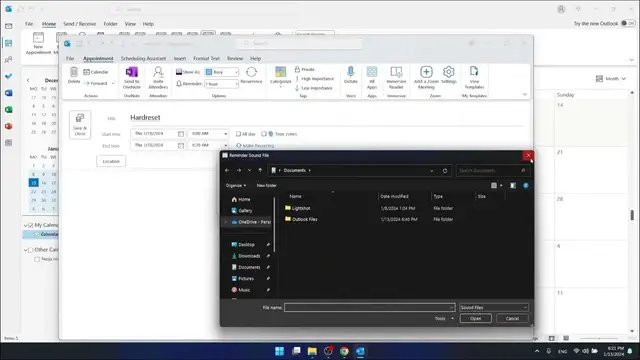Switch to the Review tab

coord(235,58)
